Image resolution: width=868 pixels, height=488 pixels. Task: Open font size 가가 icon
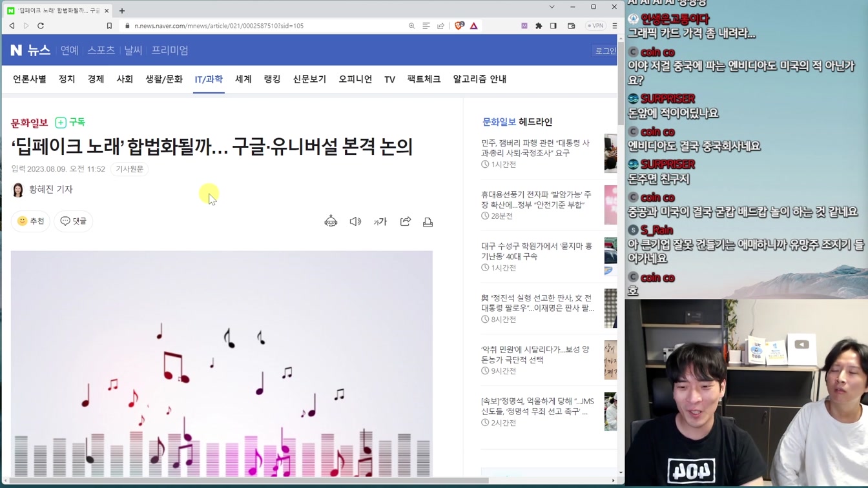coord(380,221)
